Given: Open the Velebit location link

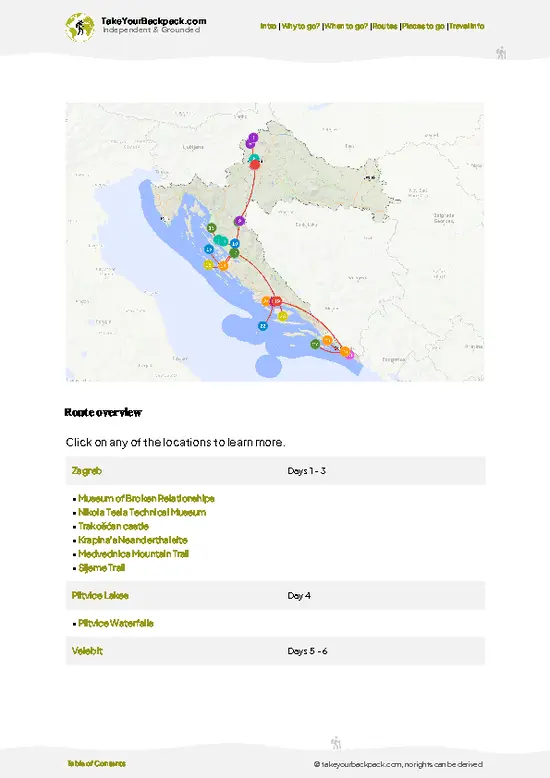Looking at the screenshot, I should tap(87, 651).
